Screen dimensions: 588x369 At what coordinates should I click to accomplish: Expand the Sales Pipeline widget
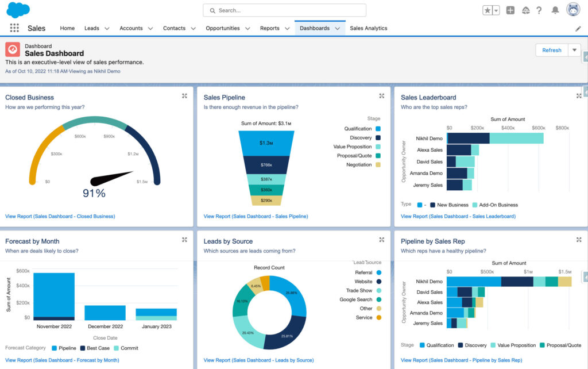pyautogui.click(x=381, y=96)
